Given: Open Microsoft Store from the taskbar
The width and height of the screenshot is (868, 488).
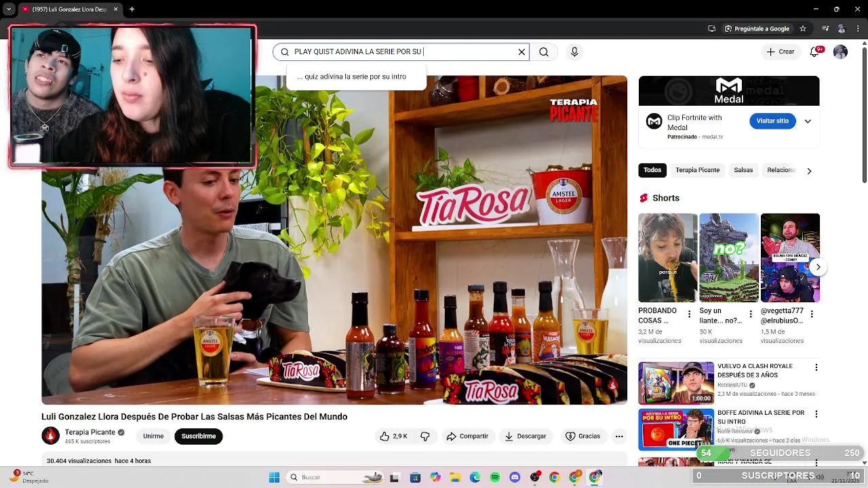Looking at the screenshot, I should click(415, 477).
